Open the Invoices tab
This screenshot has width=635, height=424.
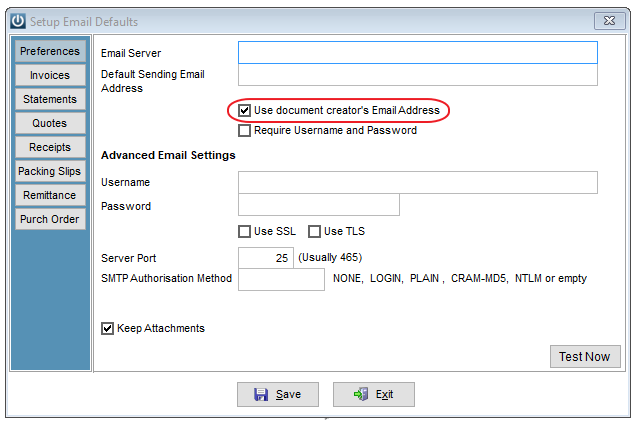click(x=50, y=75)
